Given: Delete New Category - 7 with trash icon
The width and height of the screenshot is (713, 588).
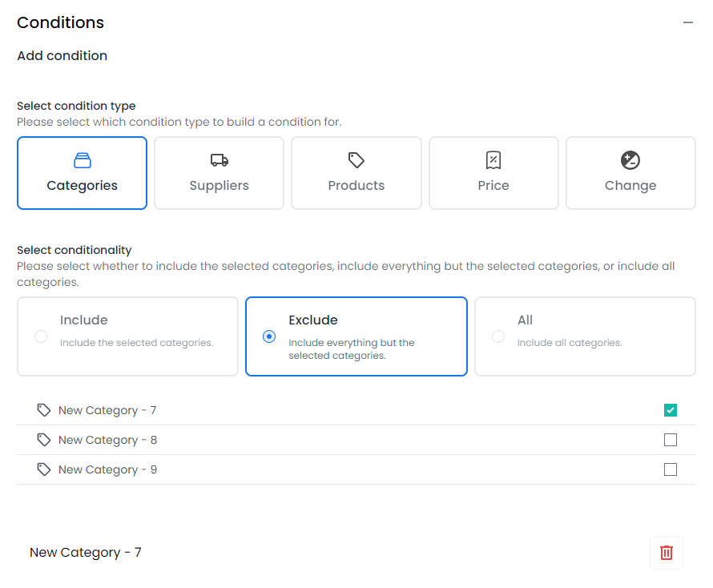Looking at the screenshot, I should [x=667, y=553].
